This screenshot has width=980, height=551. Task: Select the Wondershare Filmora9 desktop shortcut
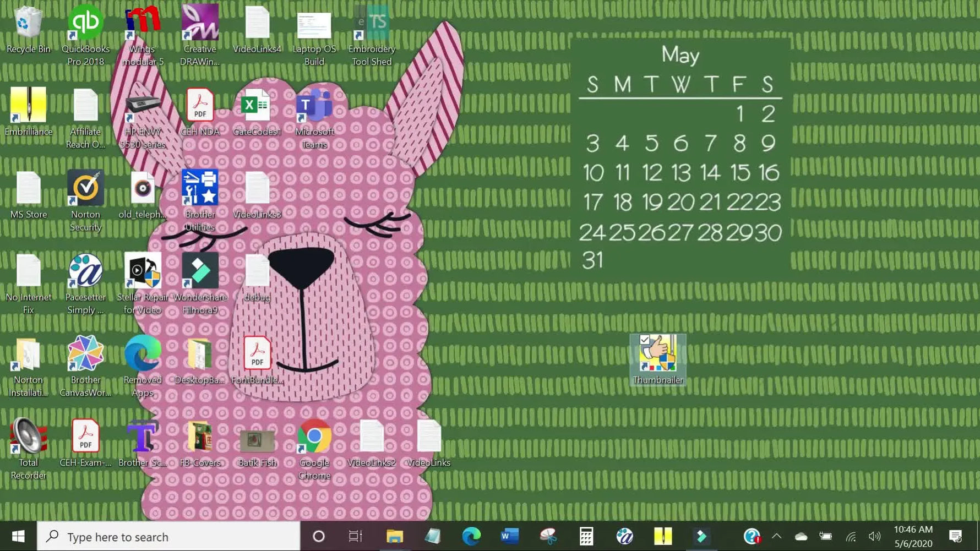click(200, 271)
